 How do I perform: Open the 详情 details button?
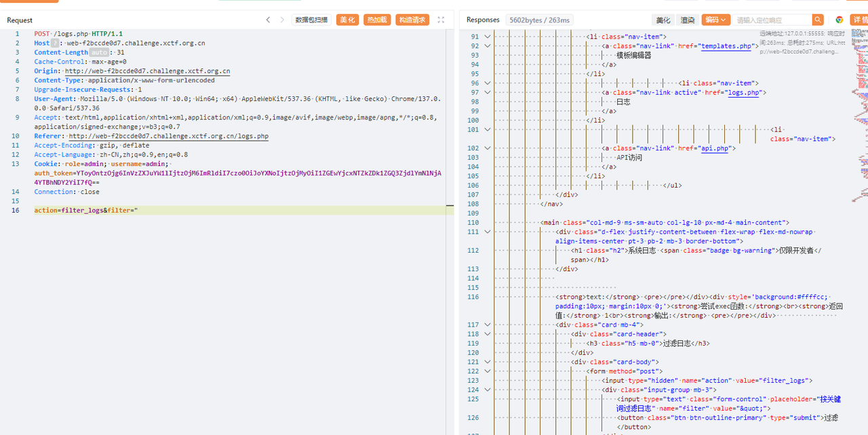coord(860,20)
